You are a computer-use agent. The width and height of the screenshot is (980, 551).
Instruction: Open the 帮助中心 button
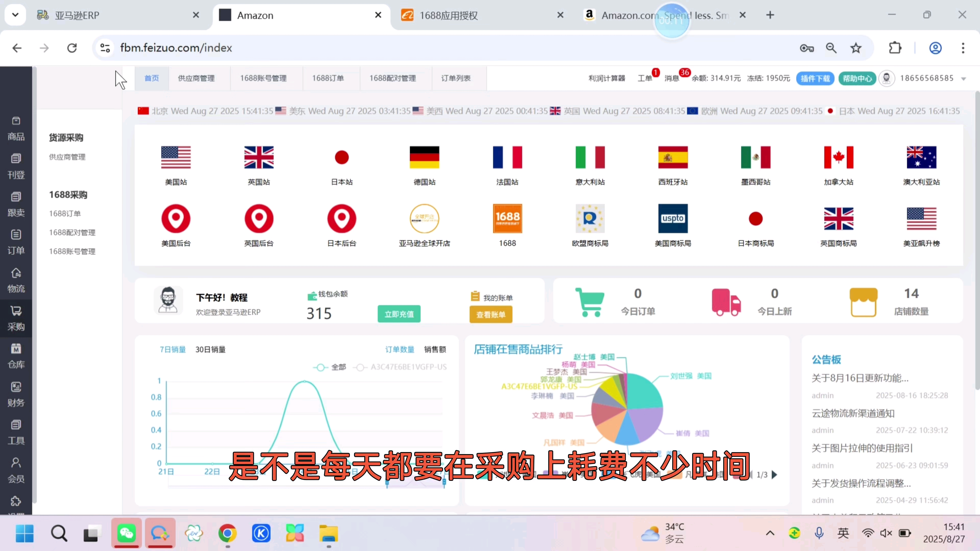coord(857,79)
